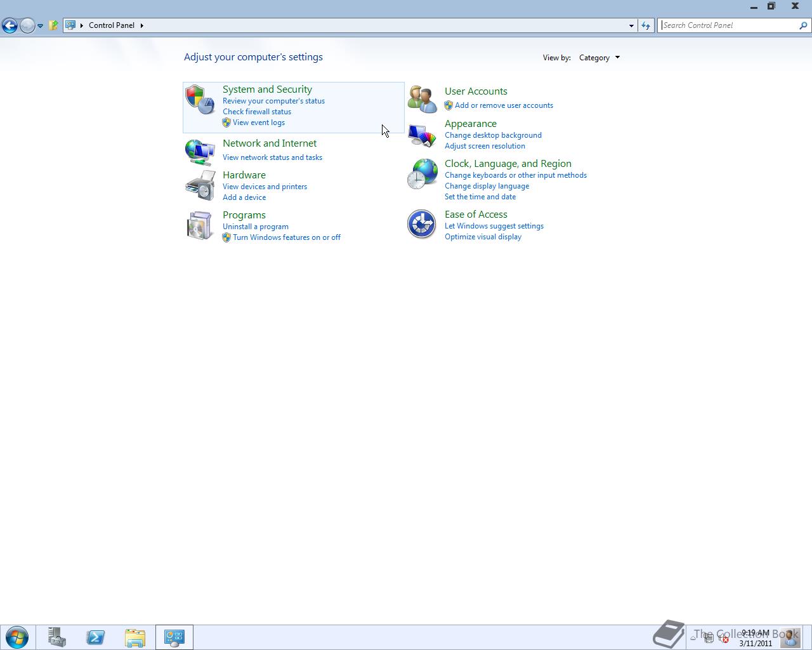Focus the Search Control Panel field
Viewport: 812px width, 650px height.
(728, 25)
